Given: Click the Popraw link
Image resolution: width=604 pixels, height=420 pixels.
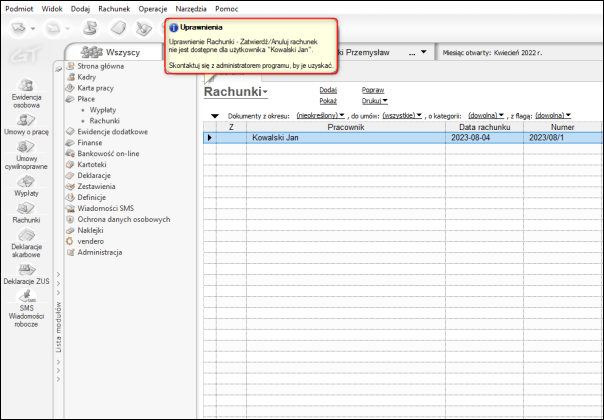Looking at the screenshot, I should tap(372, 90).
